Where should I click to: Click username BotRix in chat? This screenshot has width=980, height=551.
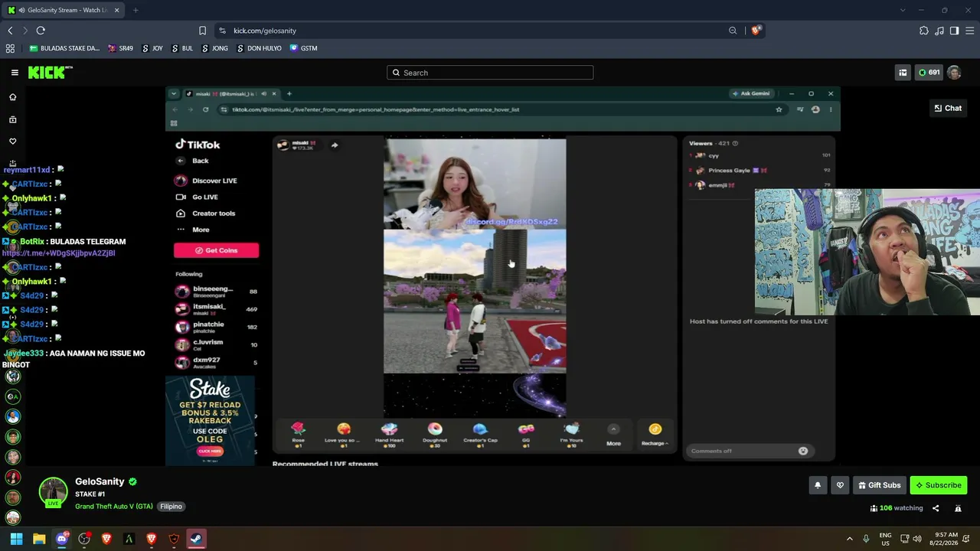32,242
